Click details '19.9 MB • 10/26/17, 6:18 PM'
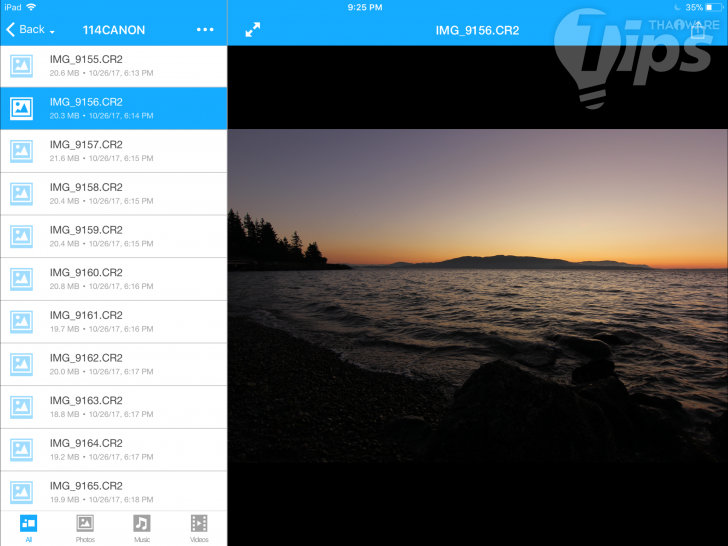This screenshot has height=546, width=728. [101, 500]
